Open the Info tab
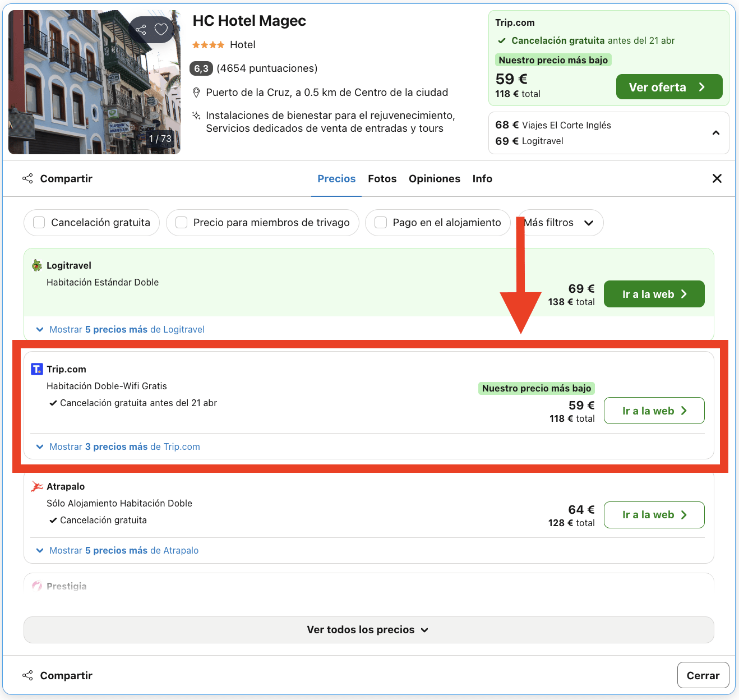Viewport: 739px width, 700px height. (x=482, y=178)
